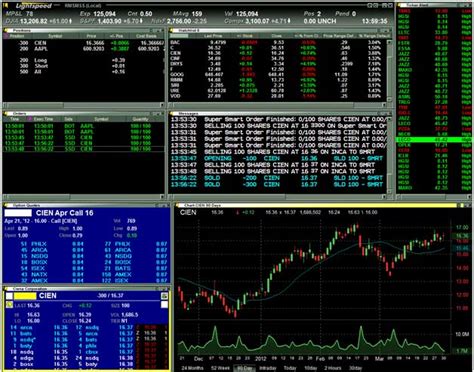Screen dimensions: 474x372
Task: Select the BAC row in the watchlist
Action: point(278,43)
